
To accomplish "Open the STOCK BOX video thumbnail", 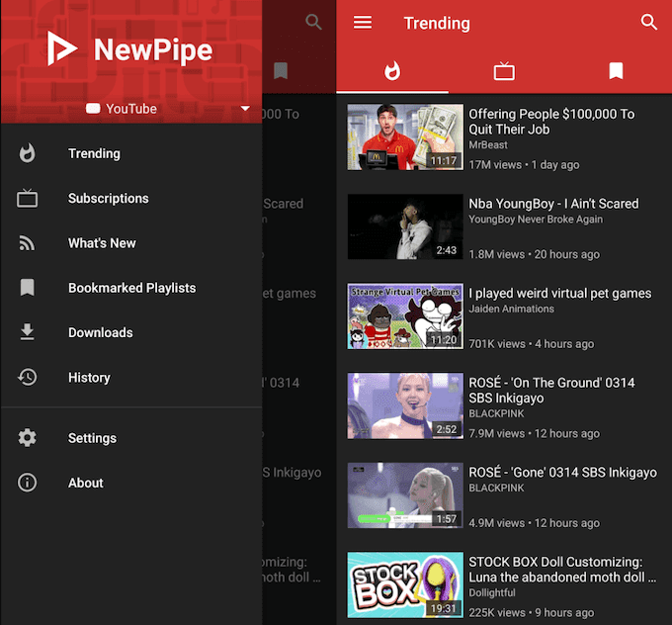I will (x=405, y=584).
